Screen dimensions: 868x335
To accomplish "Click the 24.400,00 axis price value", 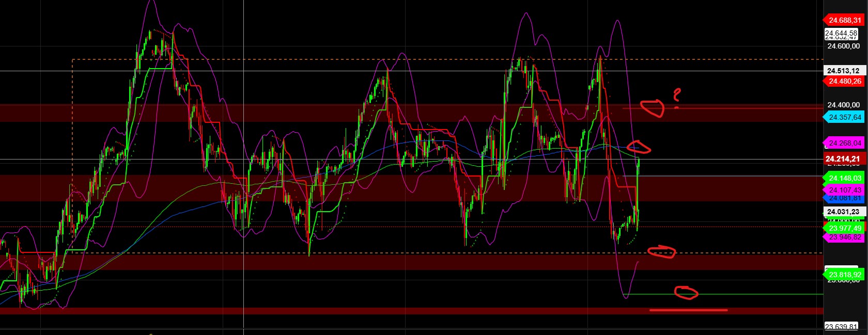I will click(844, 105).
